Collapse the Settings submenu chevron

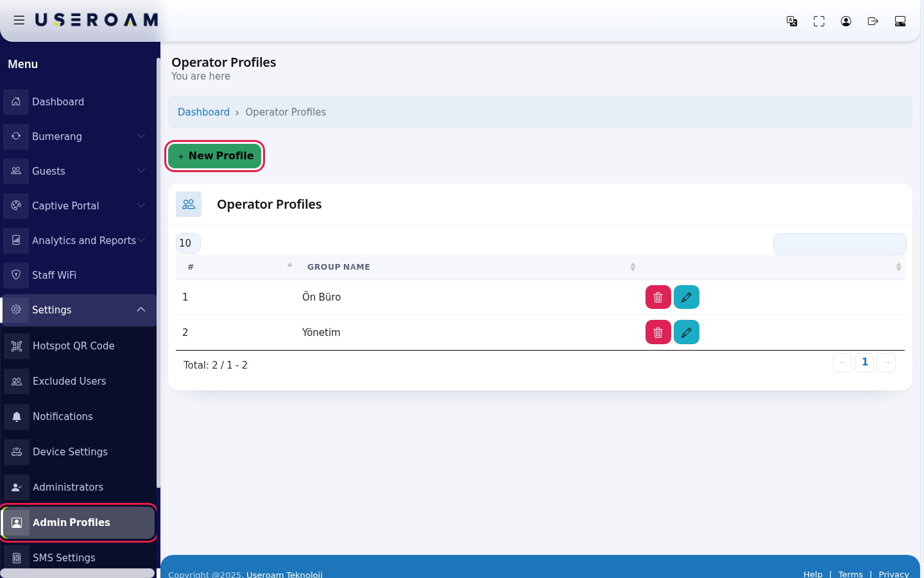coord(141,310)
